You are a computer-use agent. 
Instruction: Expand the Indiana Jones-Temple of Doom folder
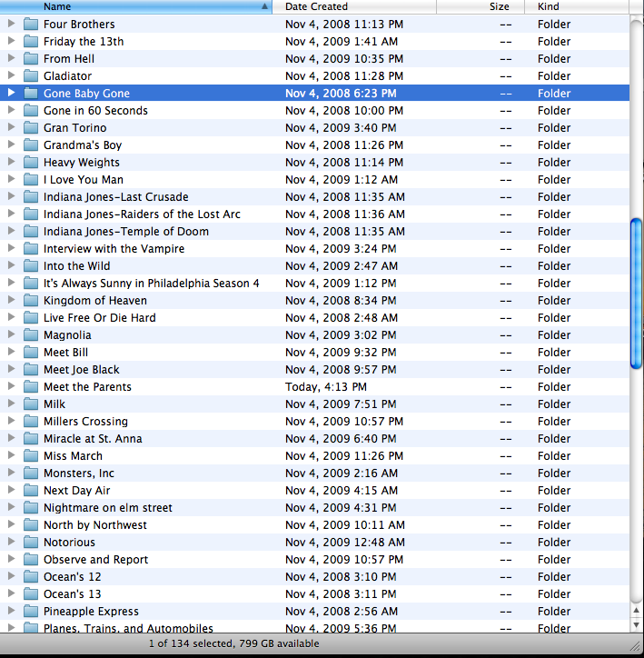11,230
